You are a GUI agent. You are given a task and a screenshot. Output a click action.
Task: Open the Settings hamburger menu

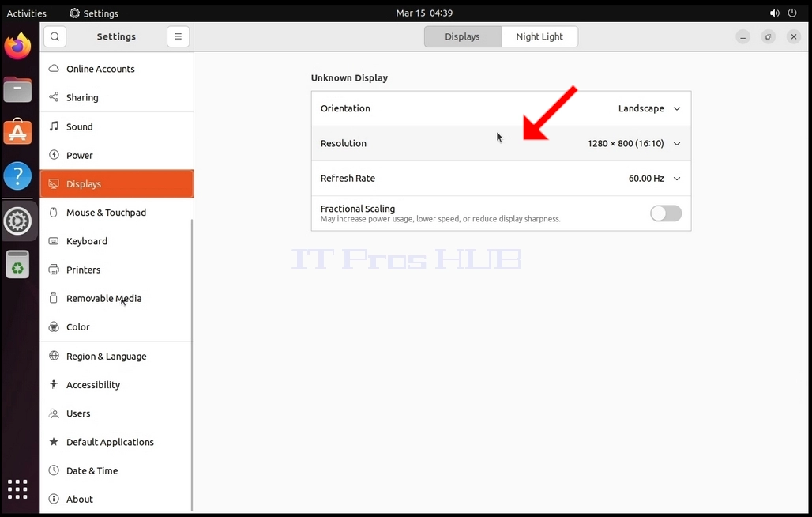pyautogui.click(x=179, y=37)
